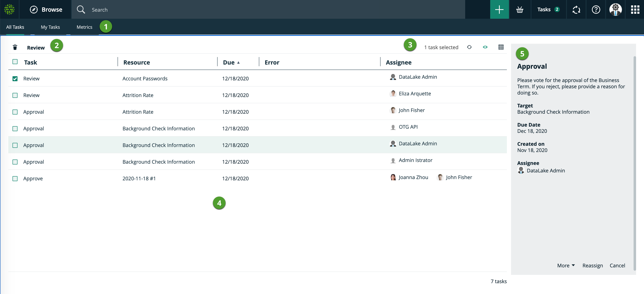Toggle the checkbox for Review Account Passwords task
This screenshot has height=294, width=644.
point(14,78)
